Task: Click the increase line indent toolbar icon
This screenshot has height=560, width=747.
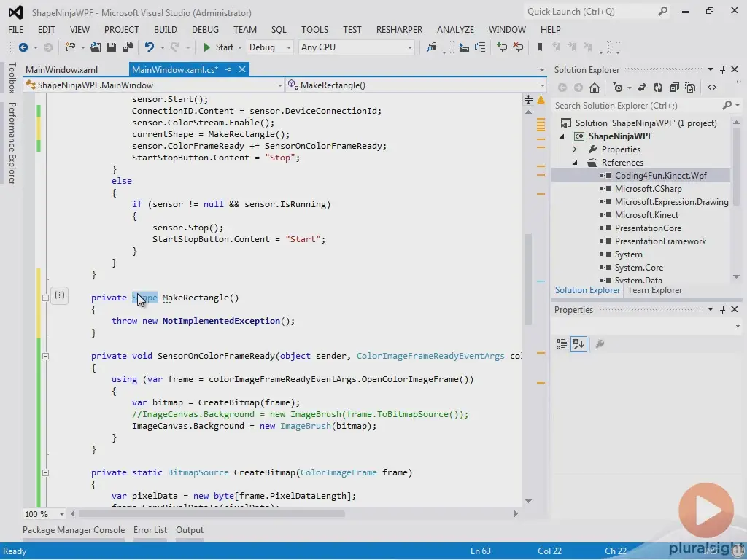Action: (x=480, y=47)
